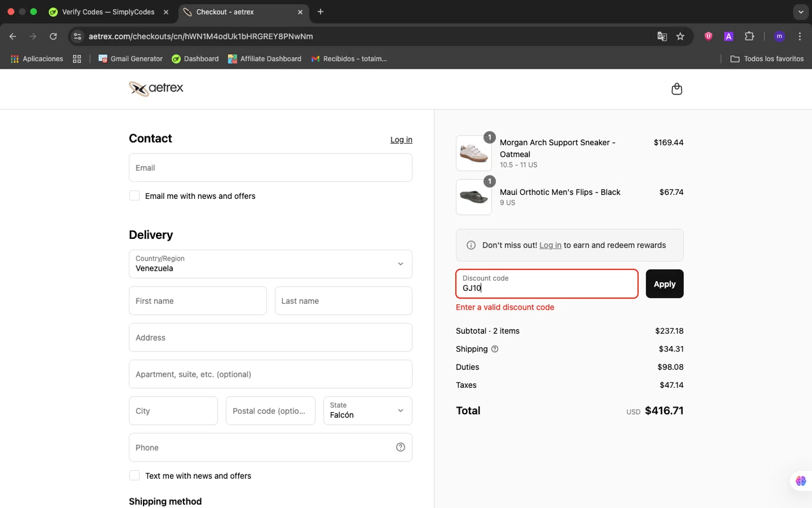Reload the checkout page
The height and width of the screenshot is (508, 812).
(x=53, y=36)
